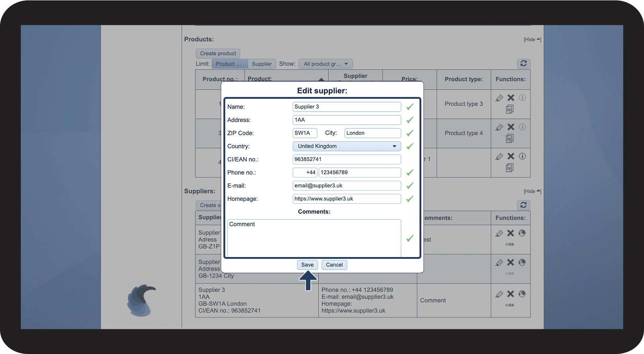
Task: Toggle the limit to Product
Action: pos(229,64)
